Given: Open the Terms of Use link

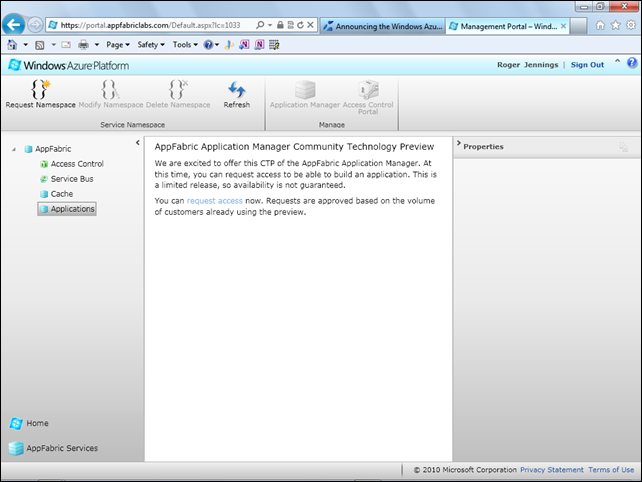Looking at the screenshot, I should pyautogui.click(x=611, y=470).
